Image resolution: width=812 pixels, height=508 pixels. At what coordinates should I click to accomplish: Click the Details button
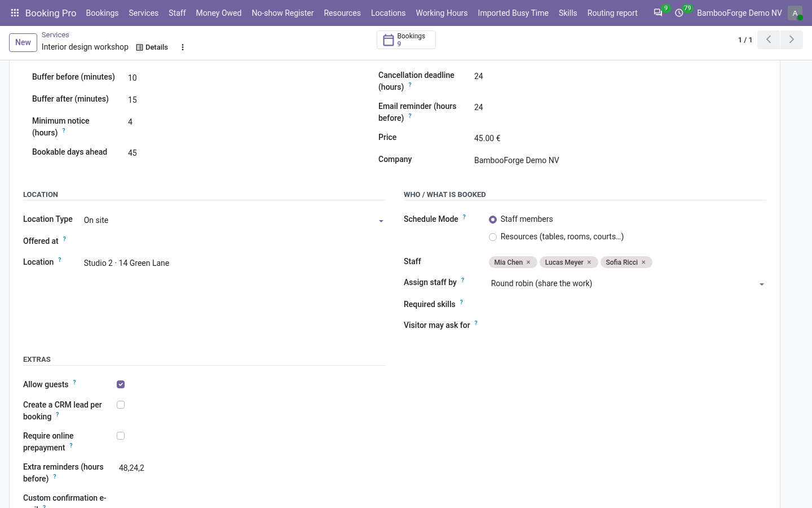152,47
